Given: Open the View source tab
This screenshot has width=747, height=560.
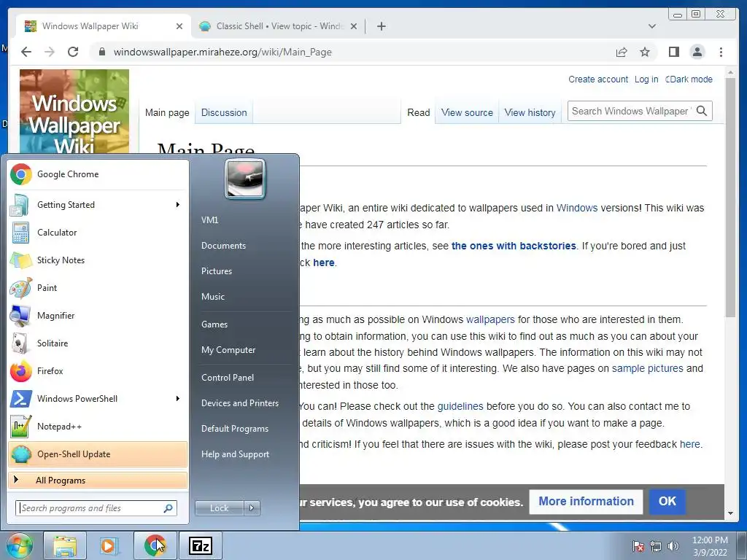Looking at the screenshot, I should [467, 113].
